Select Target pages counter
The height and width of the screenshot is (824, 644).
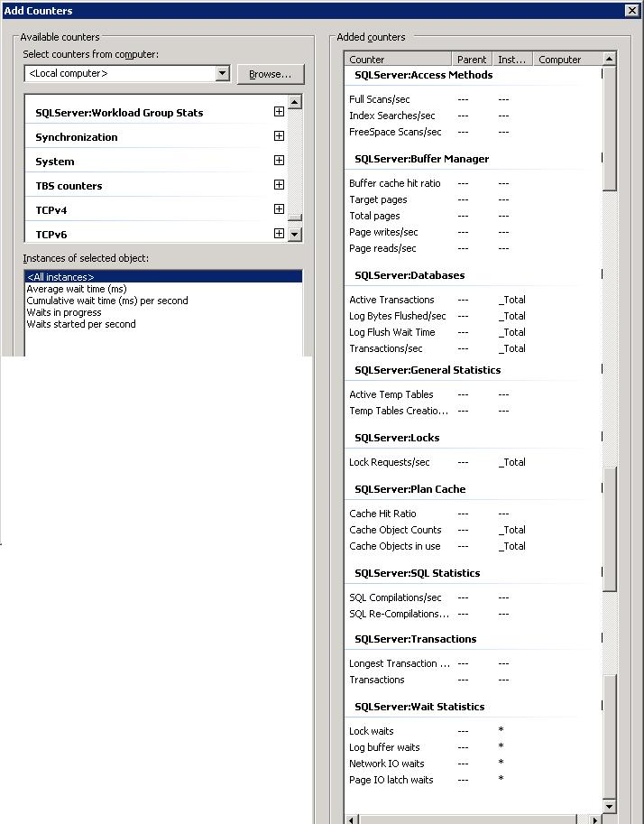378,199
